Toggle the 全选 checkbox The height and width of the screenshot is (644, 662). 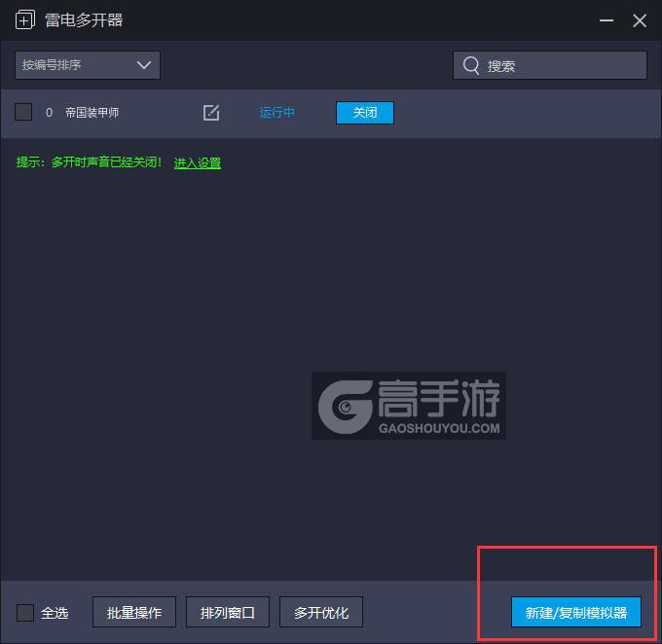[x=25, y=612]
